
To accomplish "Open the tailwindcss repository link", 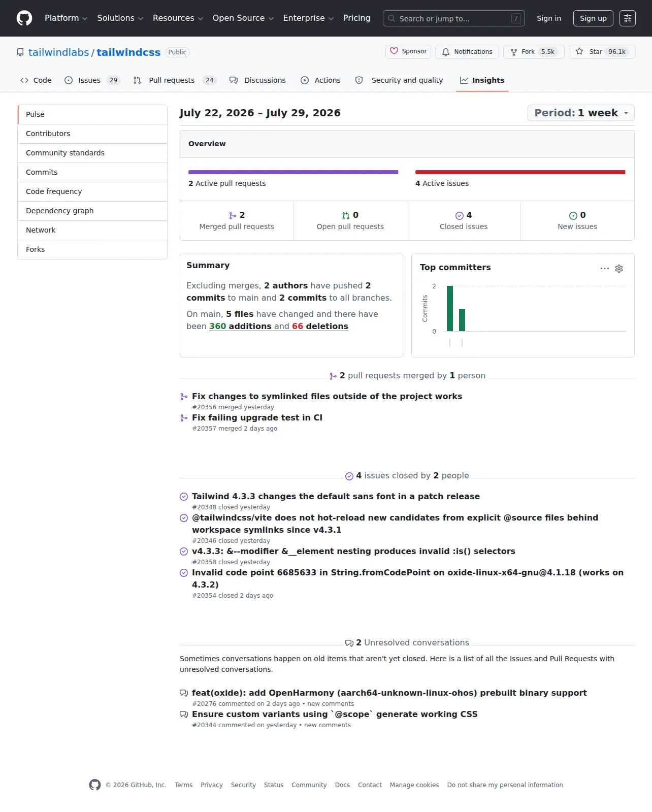I will pyautogui.click(x=128, y=52).
